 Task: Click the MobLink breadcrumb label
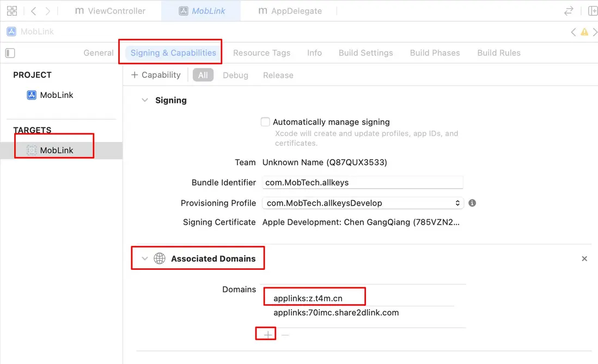tap(37, 32)
